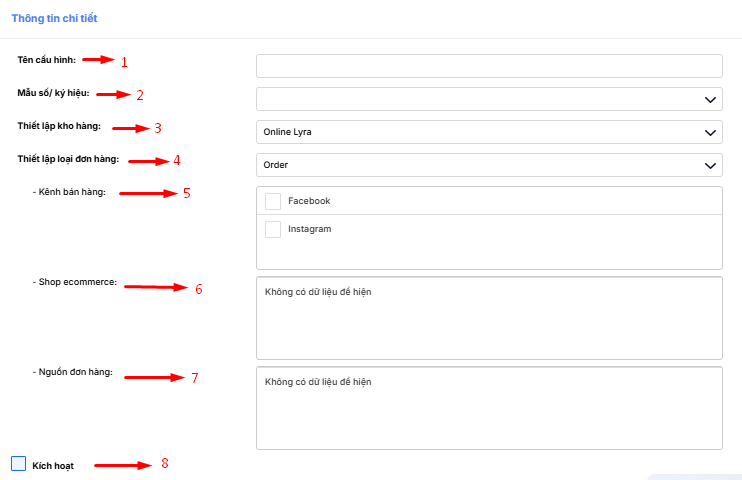Select the Facebook option text
The height and width of the screenshot is (480, 742).
tap(309, 201)
